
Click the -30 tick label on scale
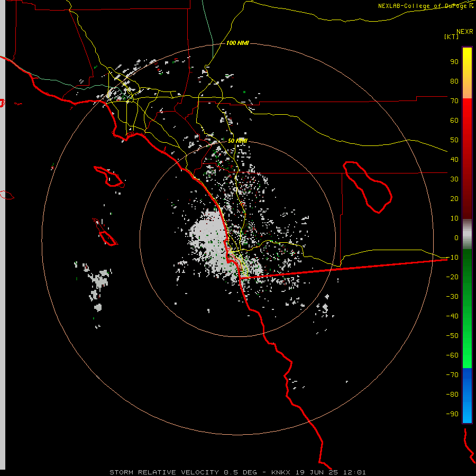(452, 297)
